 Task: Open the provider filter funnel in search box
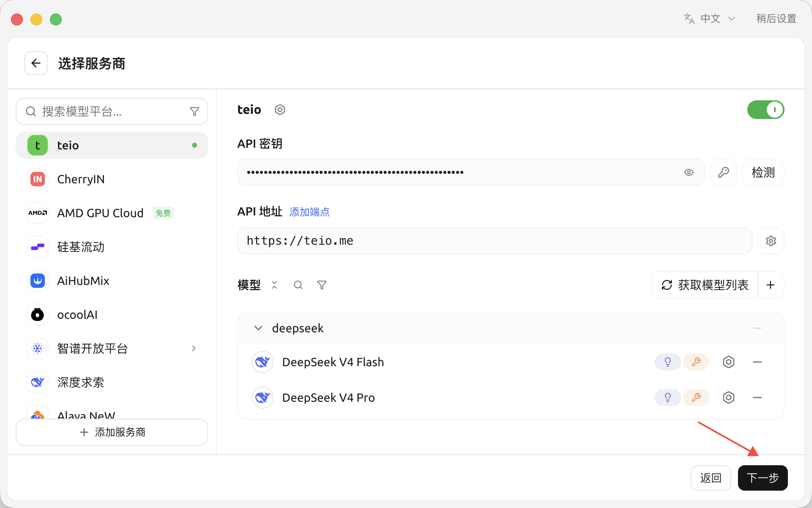click(x=194, y=111)
